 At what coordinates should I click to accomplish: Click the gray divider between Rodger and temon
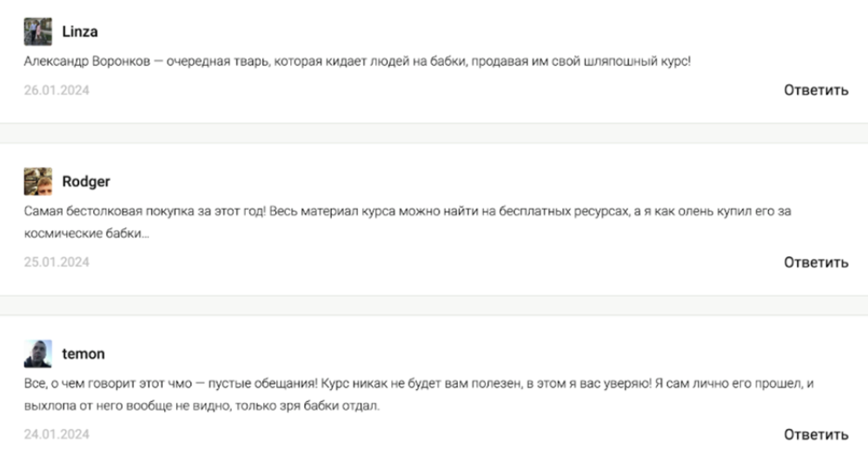pos(434,305)
